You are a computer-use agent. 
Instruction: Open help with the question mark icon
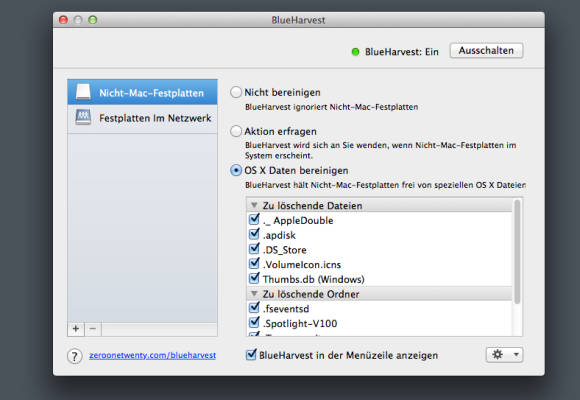(74, 356)
